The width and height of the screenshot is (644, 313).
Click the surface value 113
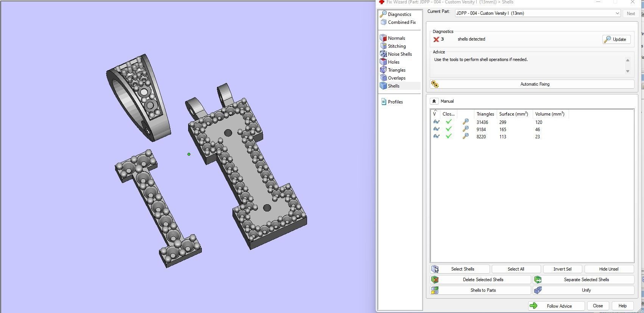coord(503,137)
